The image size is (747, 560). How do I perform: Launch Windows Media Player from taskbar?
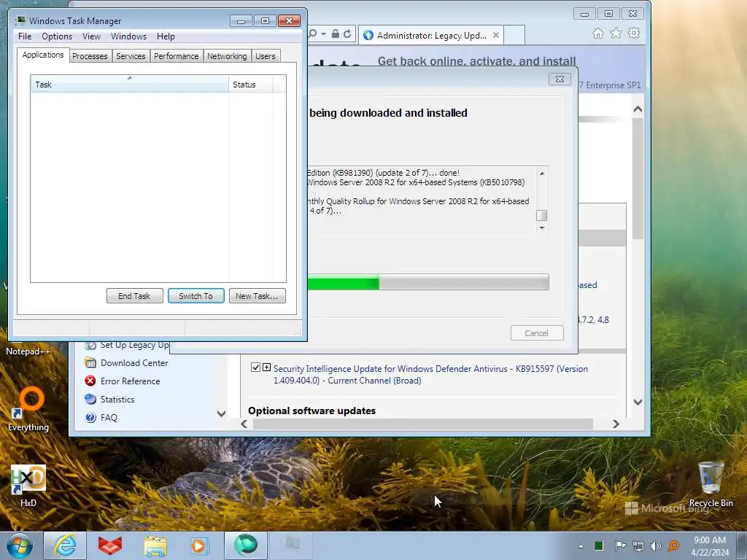(x=199, y=545)
